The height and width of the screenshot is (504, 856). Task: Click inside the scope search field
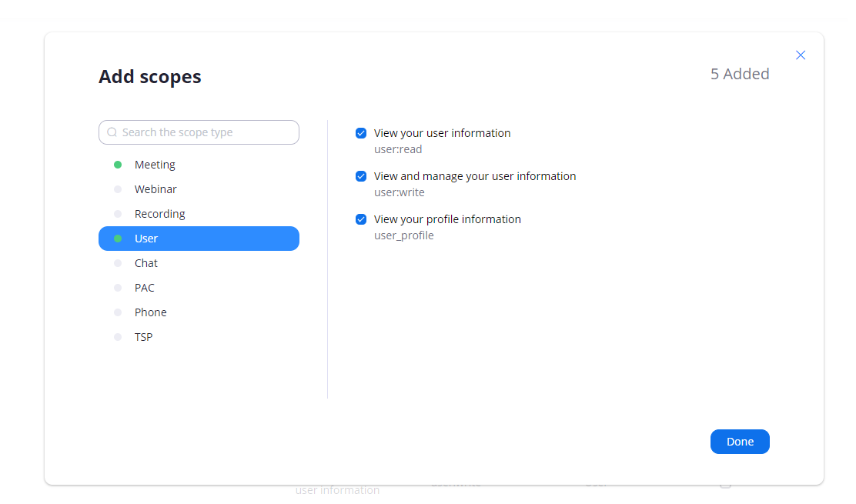coord(199,132)
